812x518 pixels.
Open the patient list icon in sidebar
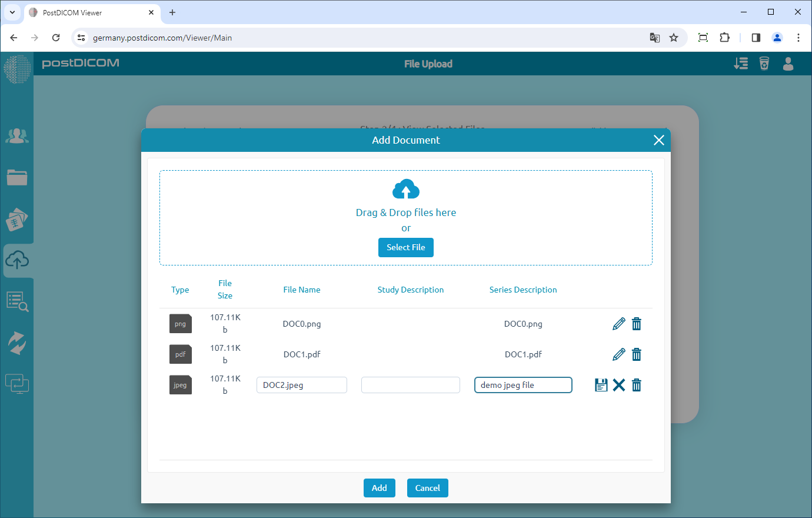17,135
